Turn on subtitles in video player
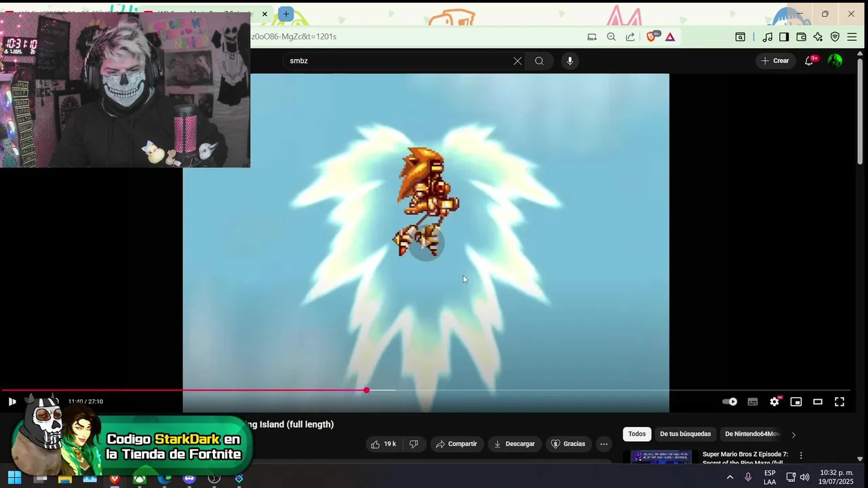Viewport: 868px width, 488px height. (753, 402)
